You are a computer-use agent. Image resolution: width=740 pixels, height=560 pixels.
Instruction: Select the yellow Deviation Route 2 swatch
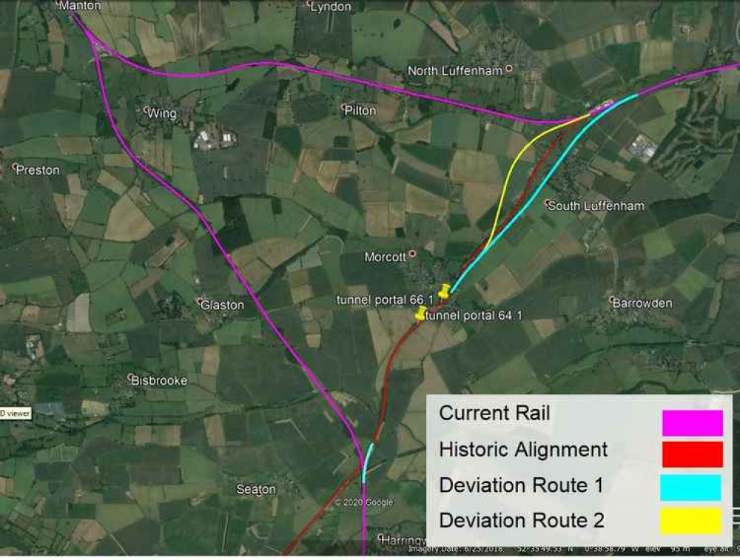pyautogui.click(x=691, y=521)
